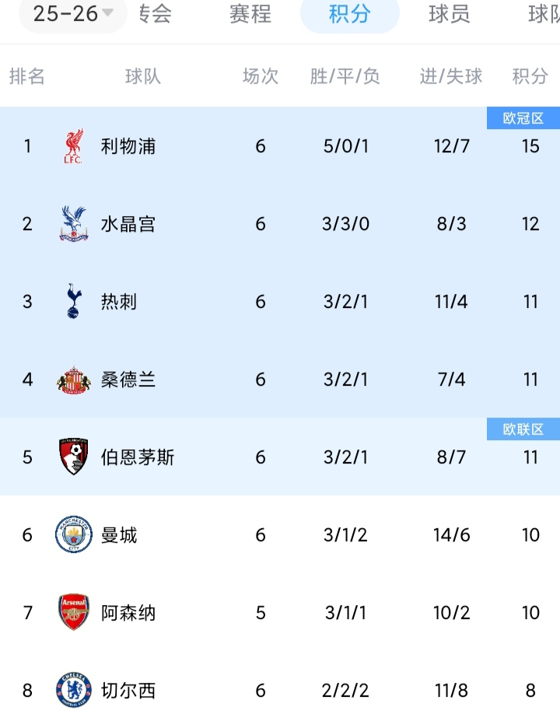Click the 欧联区 zone label
Image resolution: width=560 pixels, height=728 pixels.
523,429
